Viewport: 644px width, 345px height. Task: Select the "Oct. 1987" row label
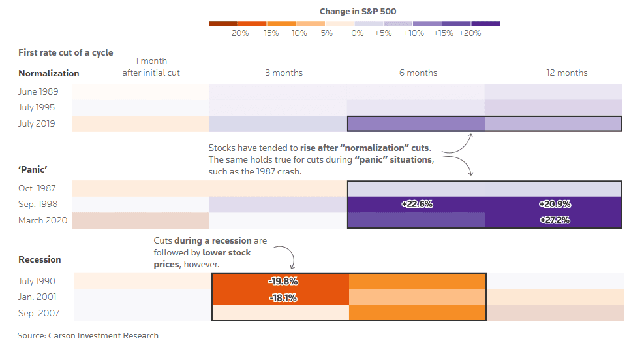click(36, 189)
